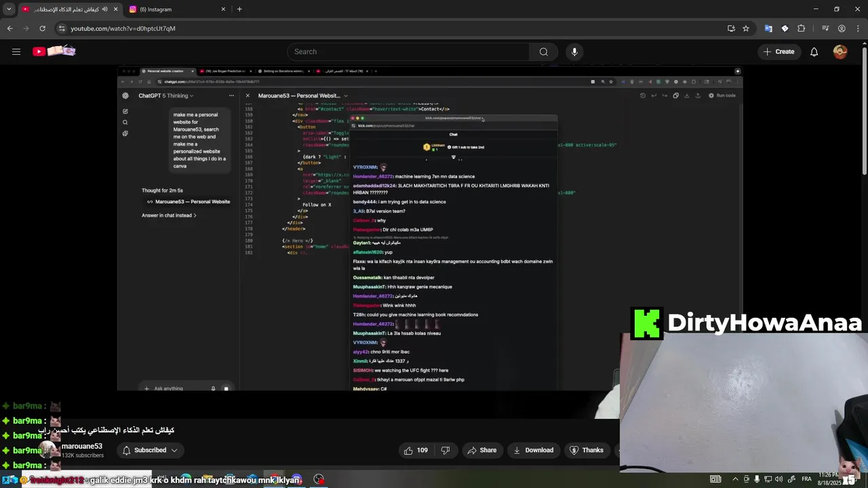Open the YouTube guide hamburger menu
Viewport: 868px width, 488px height.
click(16, 52)
